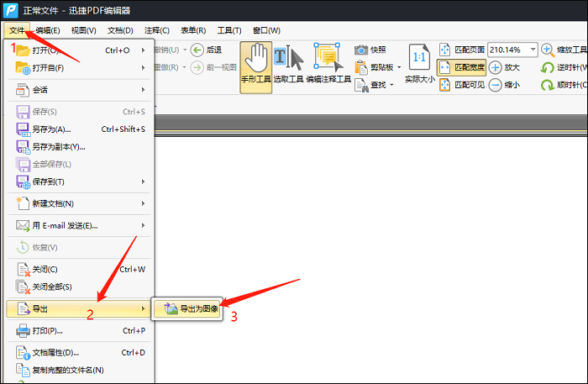Open the 剪贴板 dropdown arrow

399,67
